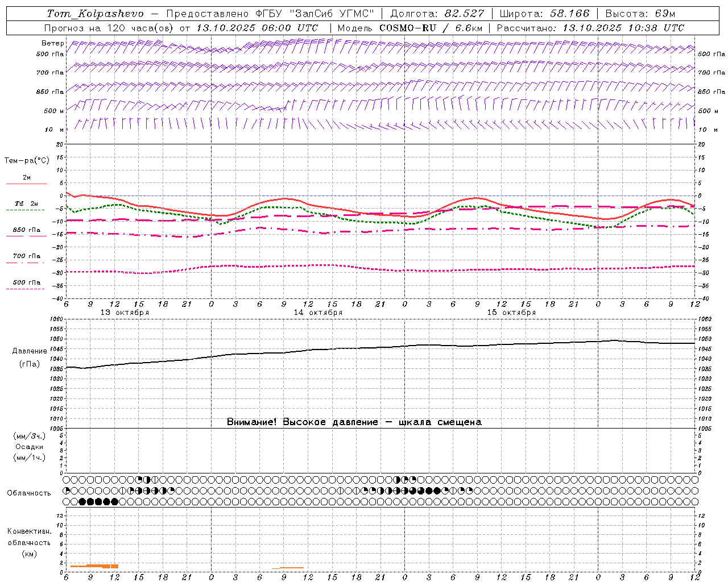Image resolution: width=728 pixels, height=582 pixels.
Task: Click the pressure unit '(гПа)' label
Action: (30, 364)
